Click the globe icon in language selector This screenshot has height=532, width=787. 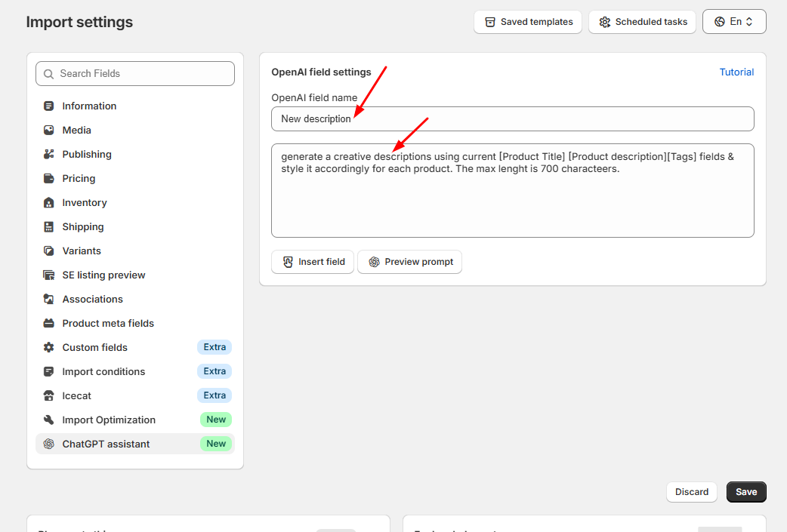720,22
